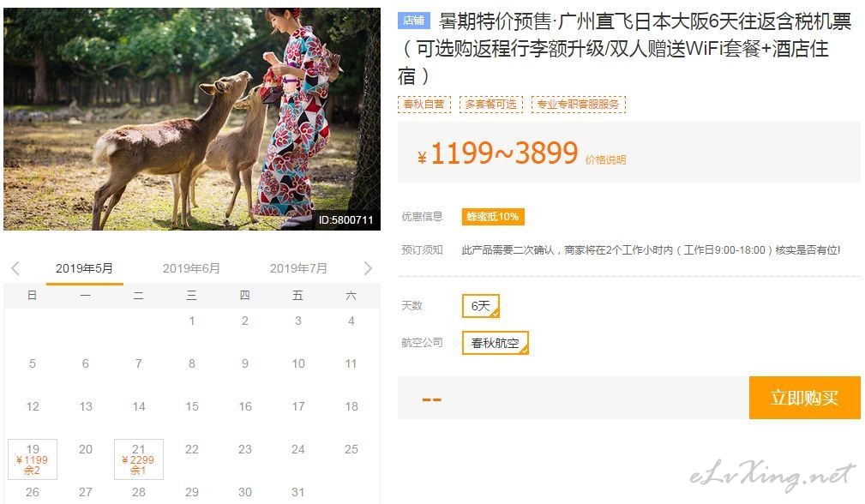Go to next calendar month arrow
Screen dimensions: 865x504
[368, 268]
